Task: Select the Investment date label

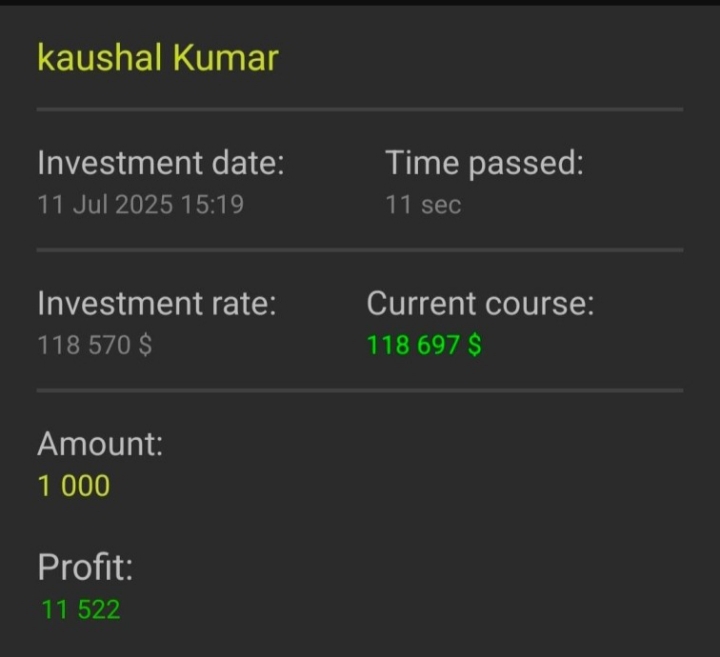Action: point(160,162)
